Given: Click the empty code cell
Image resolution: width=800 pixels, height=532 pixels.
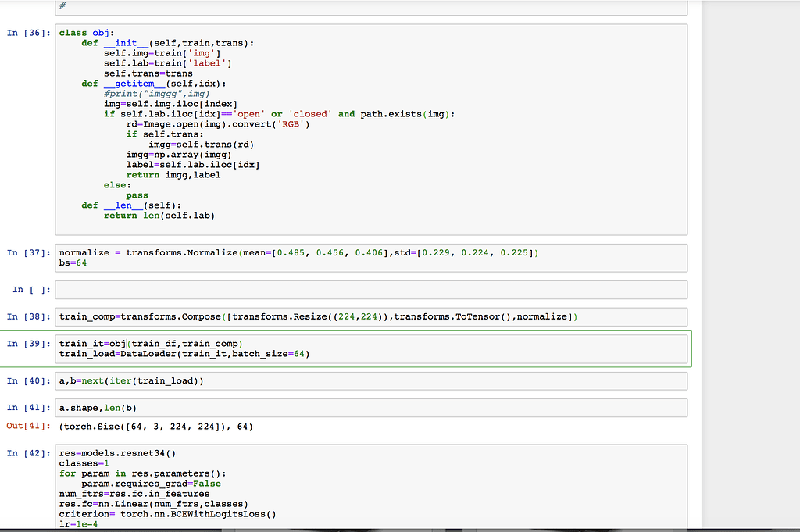Looking at the screenshot, I should click(371, 290).
